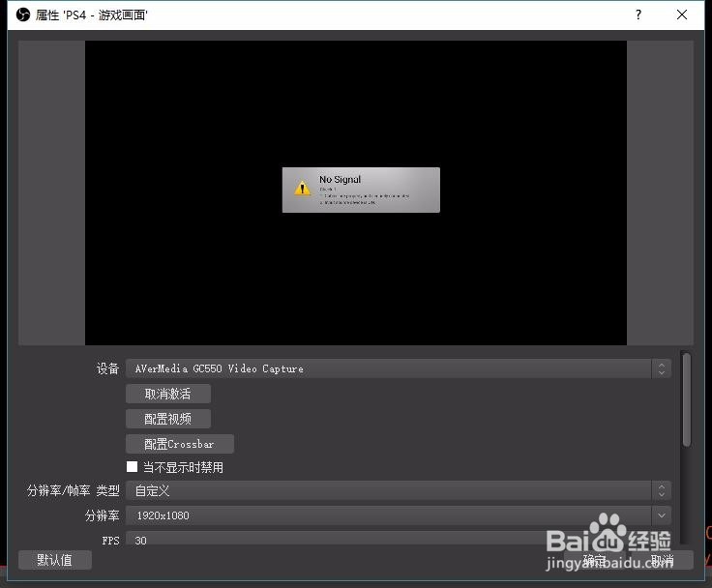The width and height of the screenshot is (712, 588).
Task: Click the 配置视频 configure video button
Action: pyautogui.click(x=168, y=419)
